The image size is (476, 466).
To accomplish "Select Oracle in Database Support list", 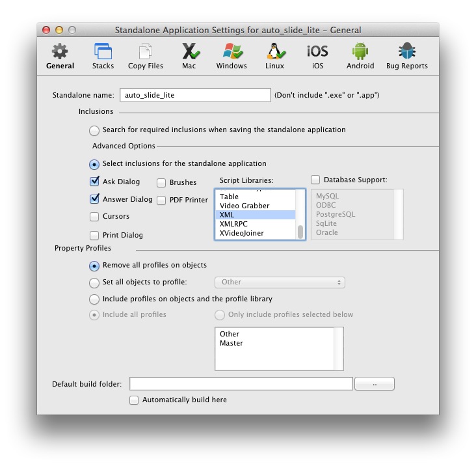I will 327,232.
